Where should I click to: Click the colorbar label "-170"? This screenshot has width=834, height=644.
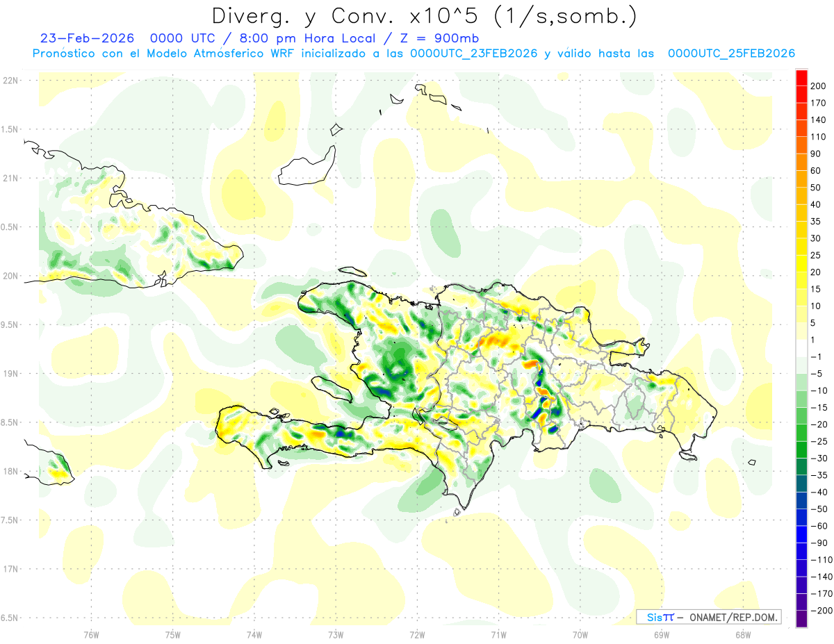(x=823, y=594)
